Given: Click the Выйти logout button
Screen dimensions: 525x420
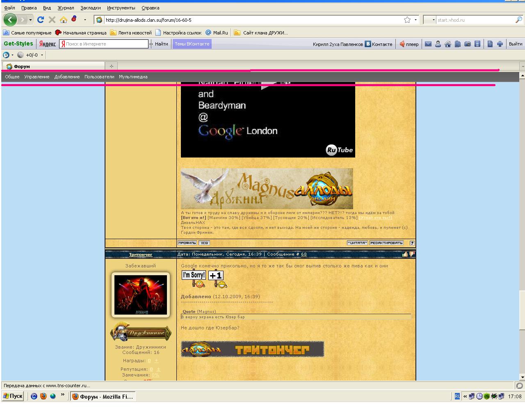Looking at the screenshot, I should point(516,44).
